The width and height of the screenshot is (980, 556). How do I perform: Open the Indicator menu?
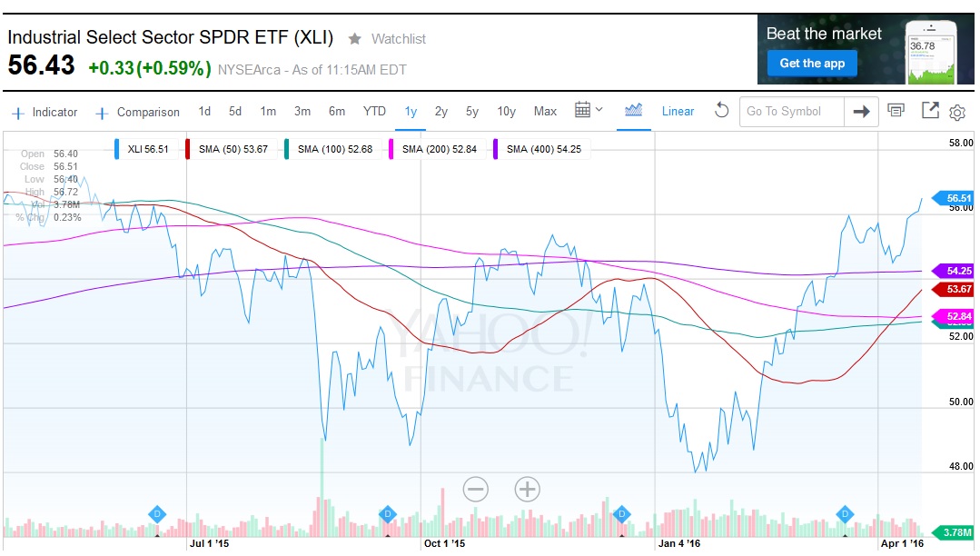tap(45, 112)
